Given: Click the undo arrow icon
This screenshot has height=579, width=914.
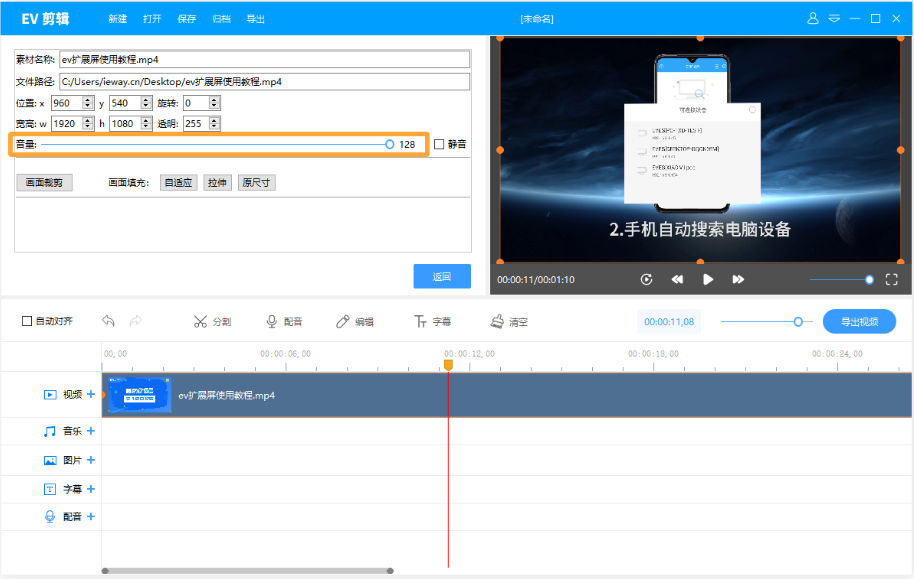Looking at the screenshot, I should [109, 321].
